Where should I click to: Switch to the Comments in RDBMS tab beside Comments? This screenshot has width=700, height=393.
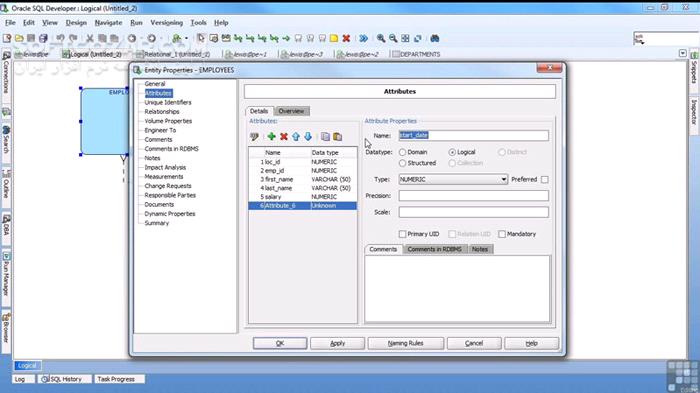(x=434, y=249)
